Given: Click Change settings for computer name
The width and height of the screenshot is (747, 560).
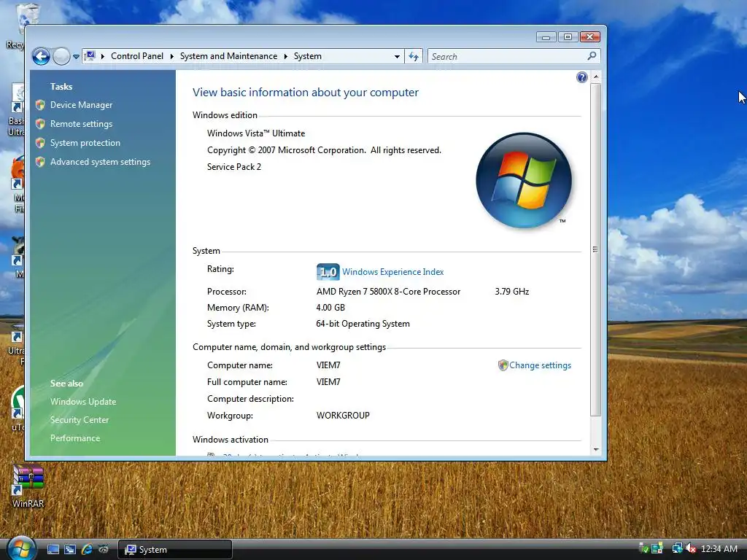Looking at the screenshot, I should (541, 365).
